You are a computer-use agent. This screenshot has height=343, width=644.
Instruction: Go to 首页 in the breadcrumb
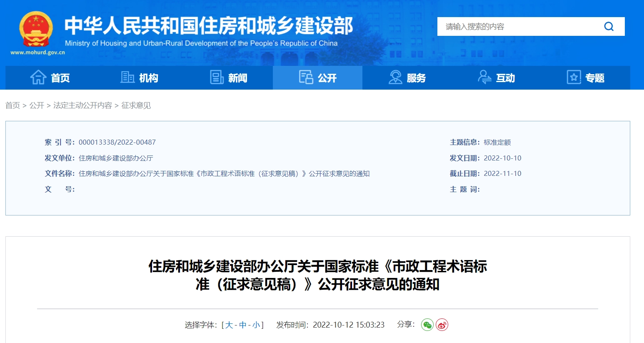(12, 105)
